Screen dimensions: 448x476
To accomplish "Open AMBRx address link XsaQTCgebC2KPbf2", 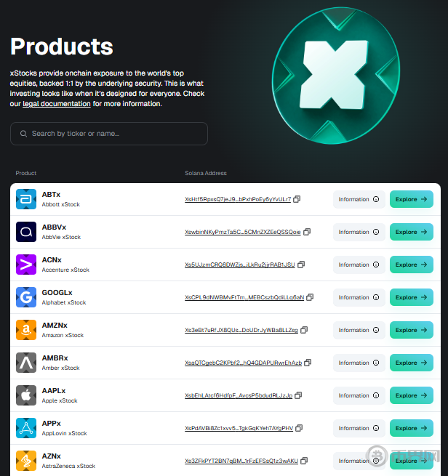I will click(x=244, y=363).
